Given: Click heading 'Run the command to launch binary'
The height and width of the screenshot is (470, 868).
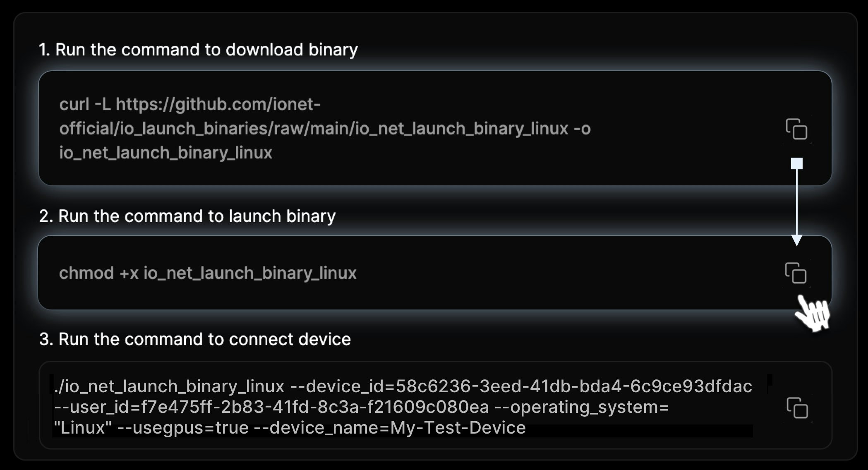Looking at the screenshot, I should (197, 216).
